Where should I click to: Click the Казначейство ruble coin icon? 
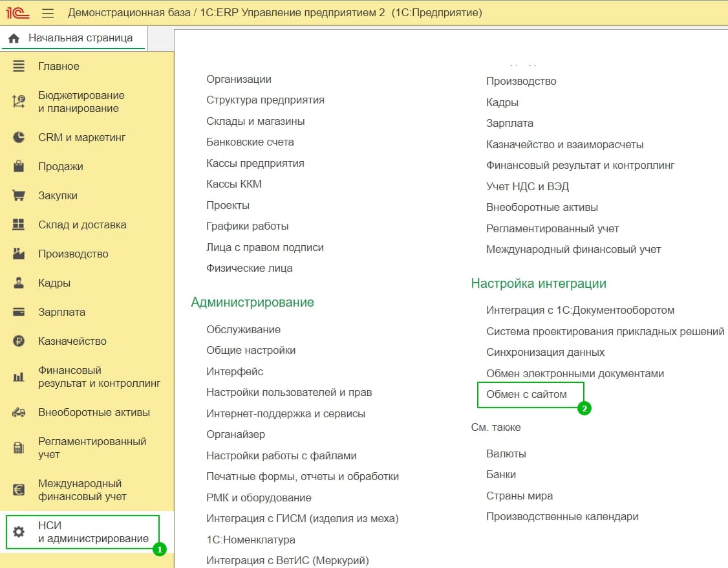(x=19, y=341)
